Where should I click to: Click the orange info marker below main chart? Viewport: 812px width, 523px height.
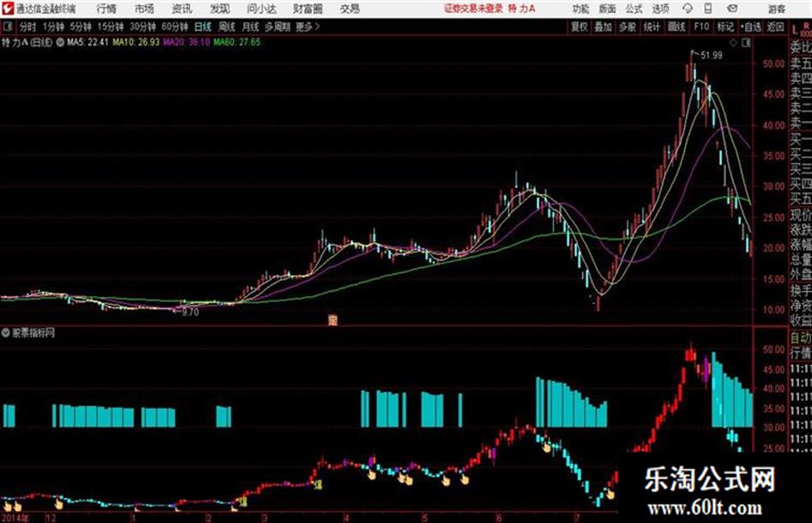[333, 320]
